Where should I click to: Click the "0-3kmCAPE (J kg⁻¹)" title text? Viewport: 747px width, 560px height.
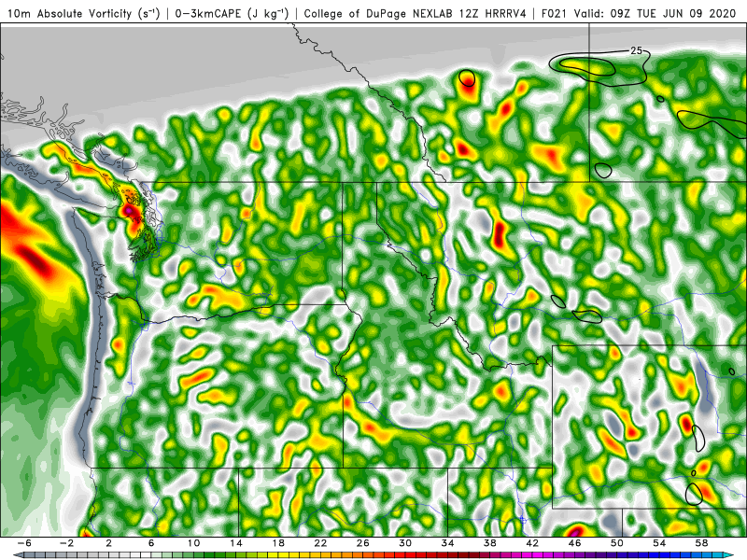(x=232, y=14)
